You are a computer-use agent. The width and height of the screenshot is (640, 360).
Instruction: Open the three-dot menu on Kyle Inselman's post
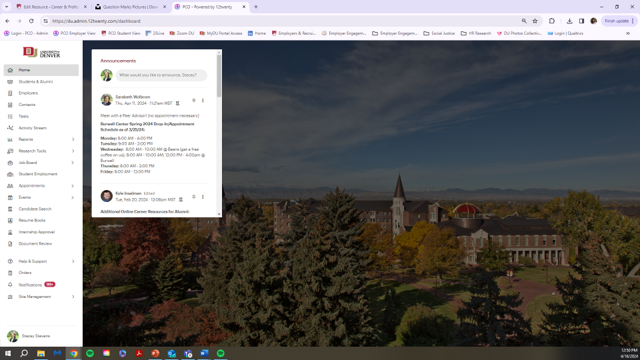point(203,197)
